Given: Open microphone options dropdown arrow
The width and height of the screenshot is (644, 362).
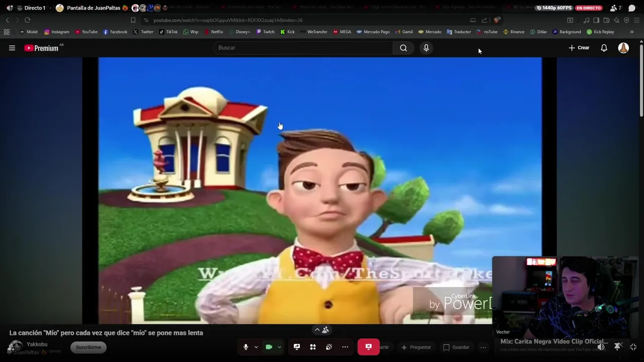Looking at the screenshot, I should [x=256, y=347].
